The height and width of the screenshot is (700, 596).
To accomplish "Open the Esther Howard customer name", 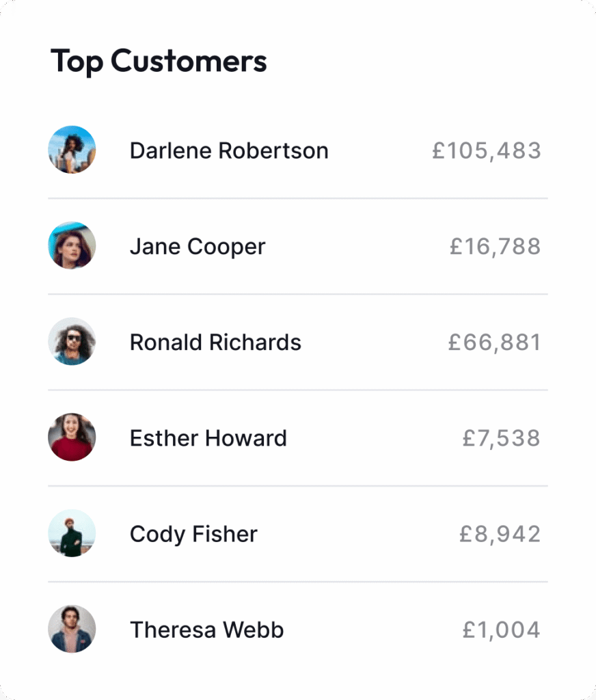I will (208, 438).
